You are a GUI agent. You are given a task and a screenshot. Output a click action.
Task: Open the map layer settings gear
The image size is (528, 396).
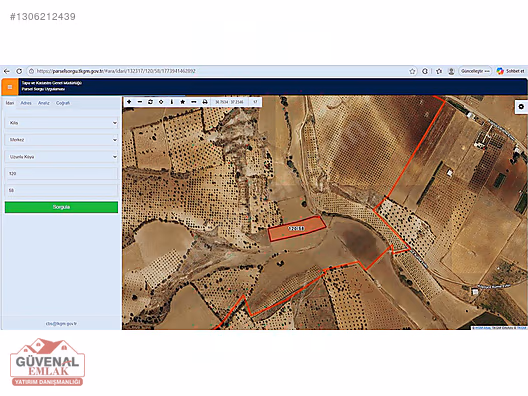click(x=521, y=107)
